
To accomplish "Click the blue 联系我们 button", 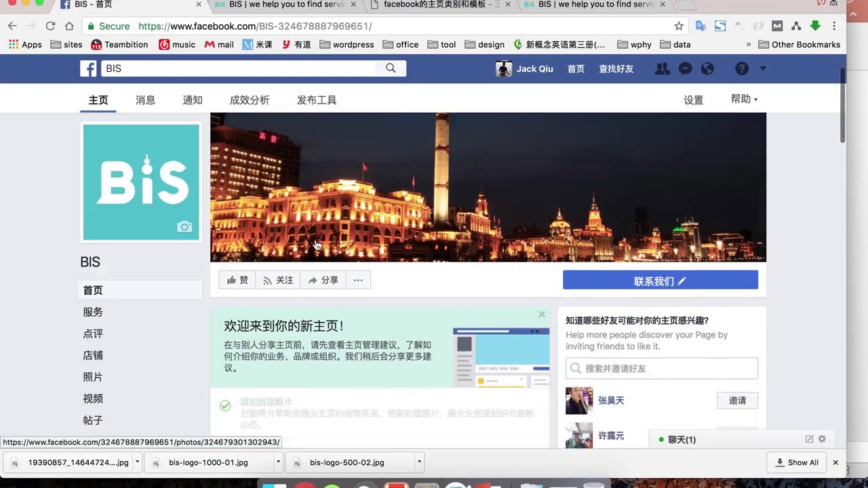I will click(660, 280).
